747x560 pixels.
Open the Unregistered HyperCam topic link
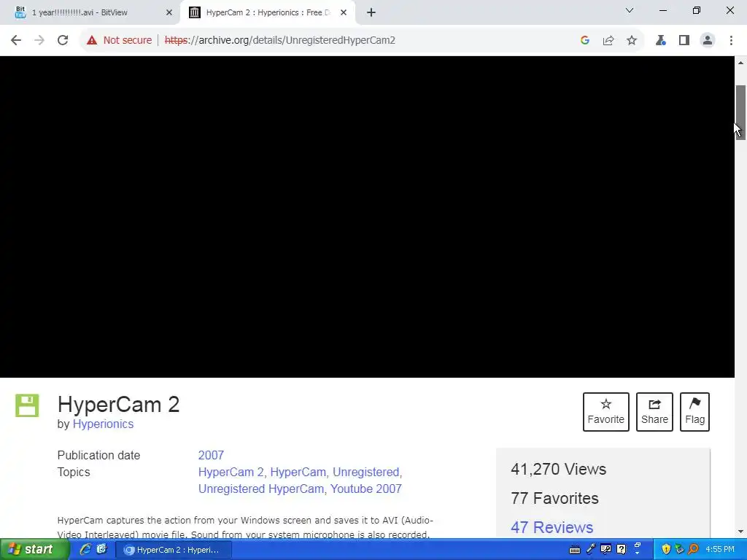click(261, 489)
